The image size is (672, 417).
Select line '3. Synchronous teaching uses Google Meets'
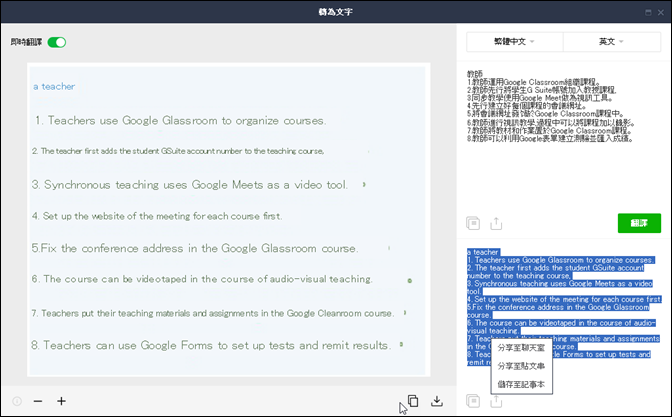pos(189,185)
